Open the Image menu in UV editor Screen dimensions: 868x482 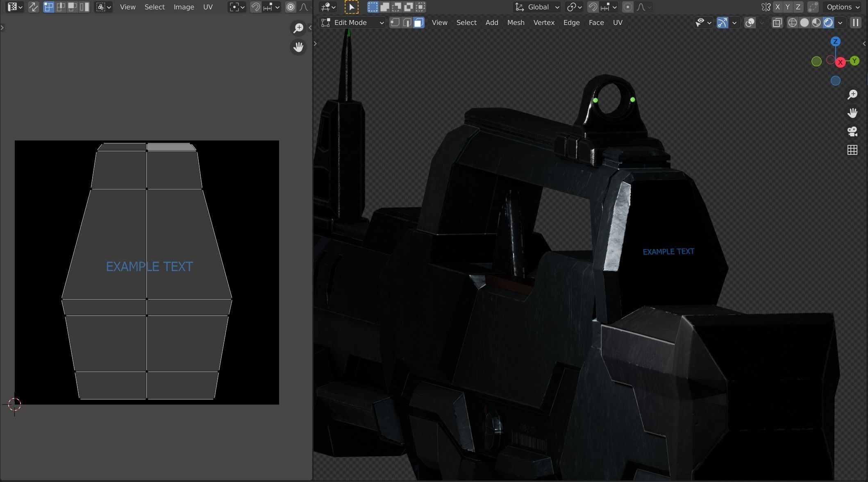pos(184,7)
